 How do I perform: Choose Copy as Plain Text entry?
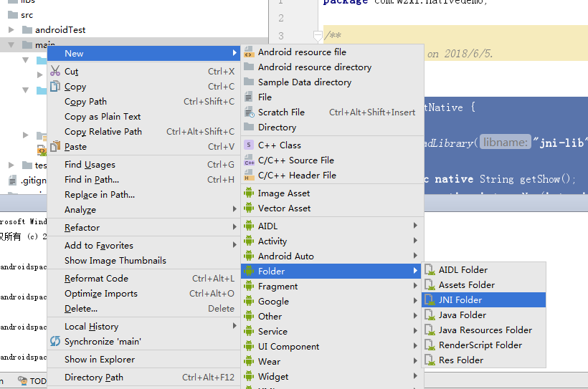pos(143,117)
